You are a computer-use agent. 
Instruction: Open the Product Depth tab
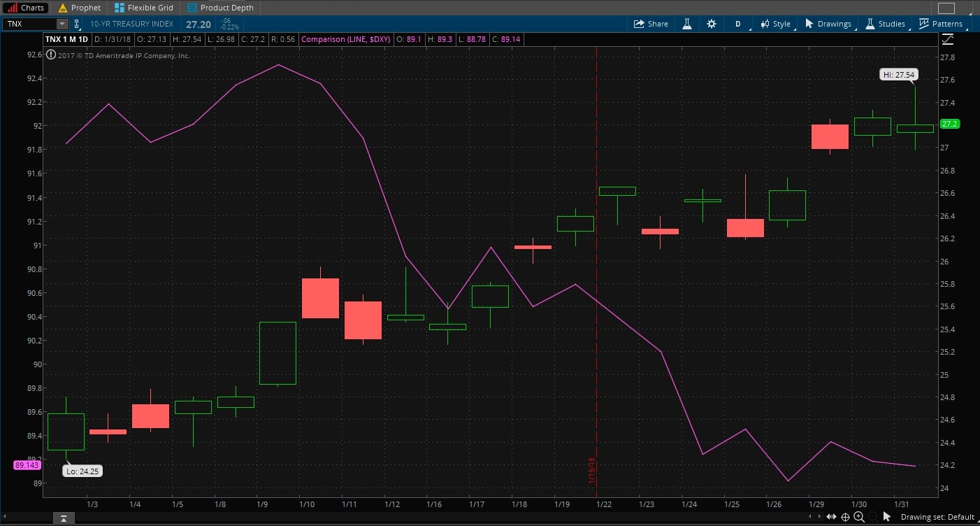click(220, 8)
